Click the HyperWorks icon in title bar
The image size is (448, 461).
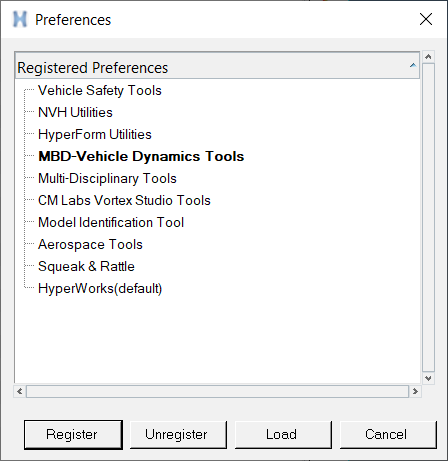click(20, 20)
